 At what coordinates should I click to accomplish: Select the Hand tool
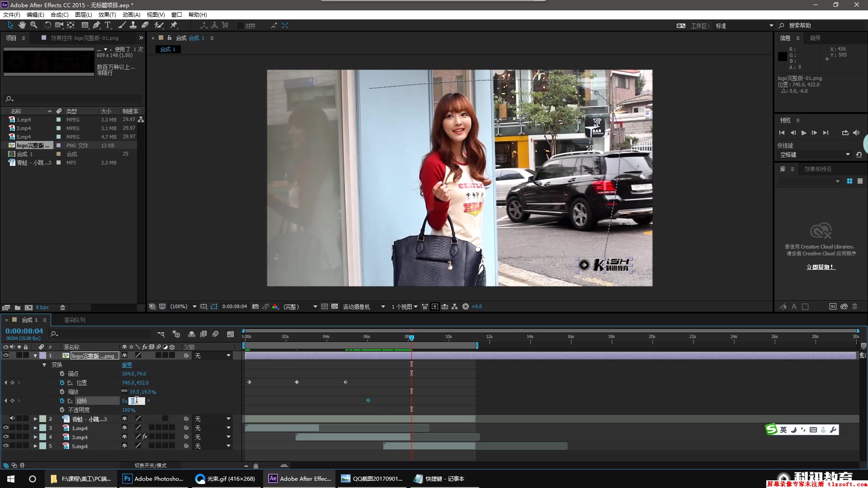pyautogui.click(x=22, y=25)
